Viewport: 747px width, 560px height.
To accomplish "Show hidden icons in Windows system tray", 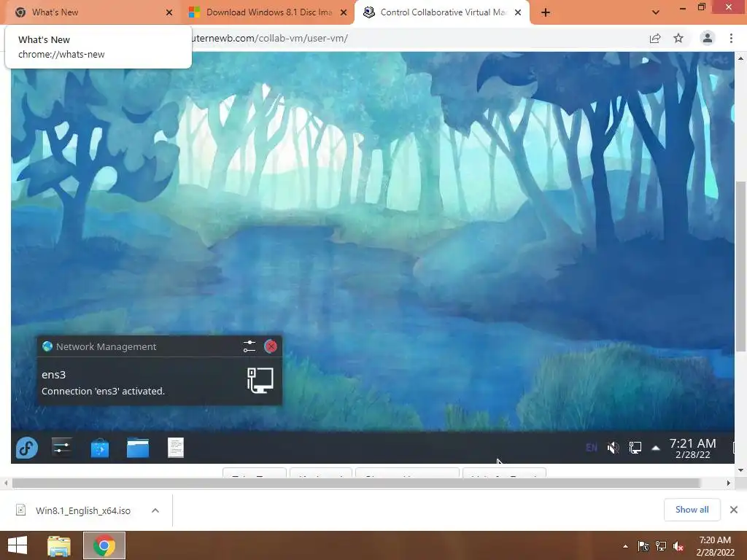I will tap(625, 546).
